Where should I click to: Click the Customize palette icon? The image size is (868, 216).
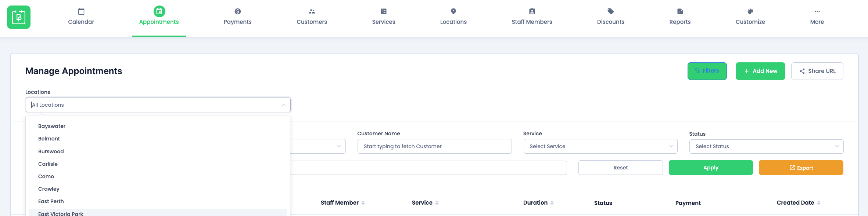pos(750,11)
